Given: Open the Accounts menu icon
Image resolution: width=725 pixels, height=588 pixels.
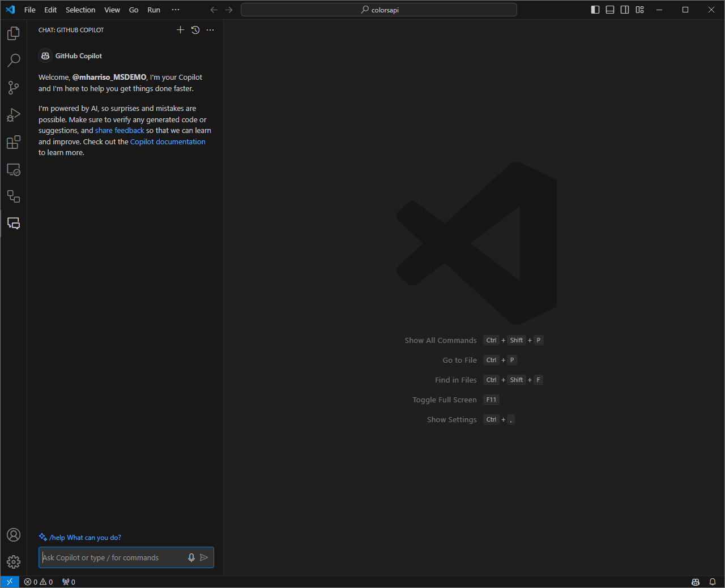Looking at the screenshot, I should pos(14,535).
